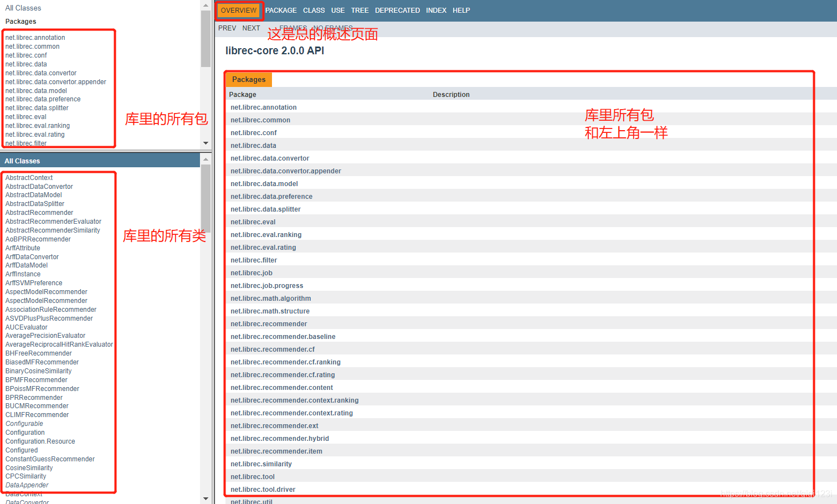Open net.librec.recommender.baseline in Packages table
This screenshot has width=837, height=504.
tap(283, 337)
